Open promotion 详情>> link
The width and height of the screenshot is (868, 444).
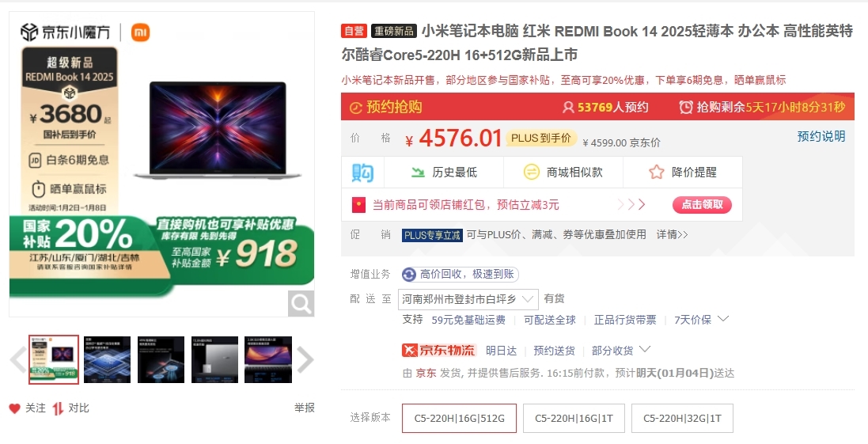pyautogui.click(x=672, y=235)
